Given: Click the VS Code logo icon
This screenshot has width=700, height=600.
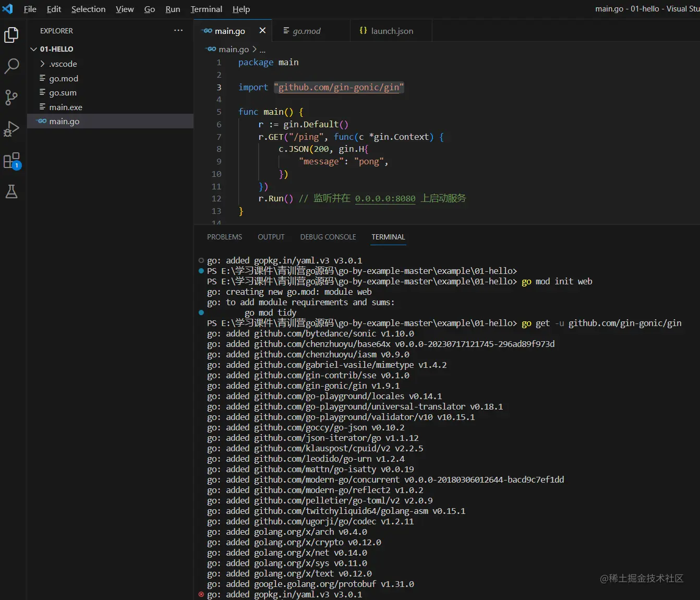Looking at the screenshot, I should [x=8, y=9].
